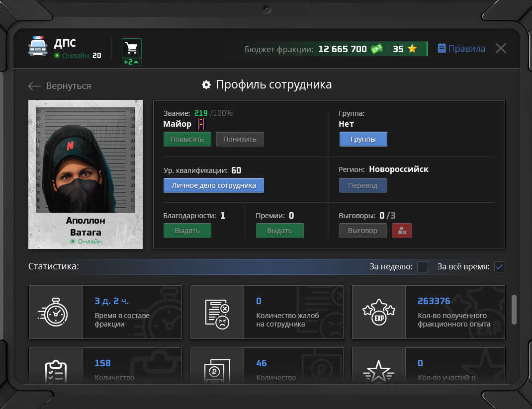The width and height of the screenshot is (532, 409).
Task: Click the faction budget money icon
Action: click(x=377, y=49)
